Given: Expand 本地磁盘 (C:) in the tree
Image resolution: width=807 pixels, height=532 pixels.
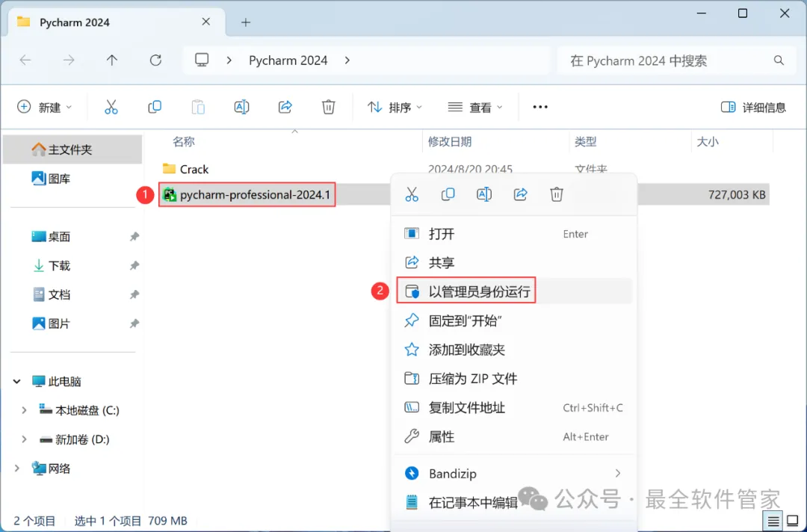Looking at the screenshot, I should tap(24, 410).
